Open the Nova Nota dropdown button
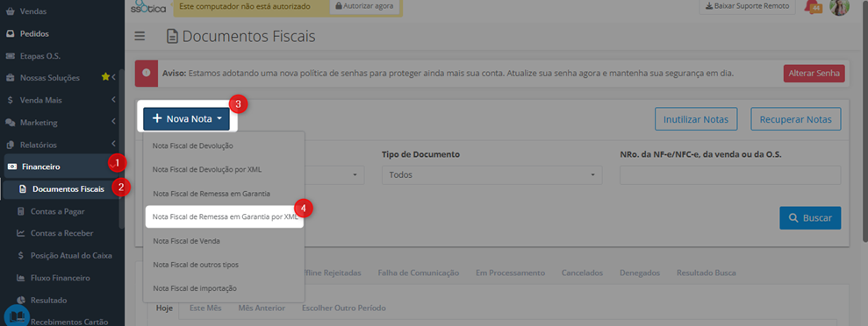868x326 pixels. click(x=186, y=118)
